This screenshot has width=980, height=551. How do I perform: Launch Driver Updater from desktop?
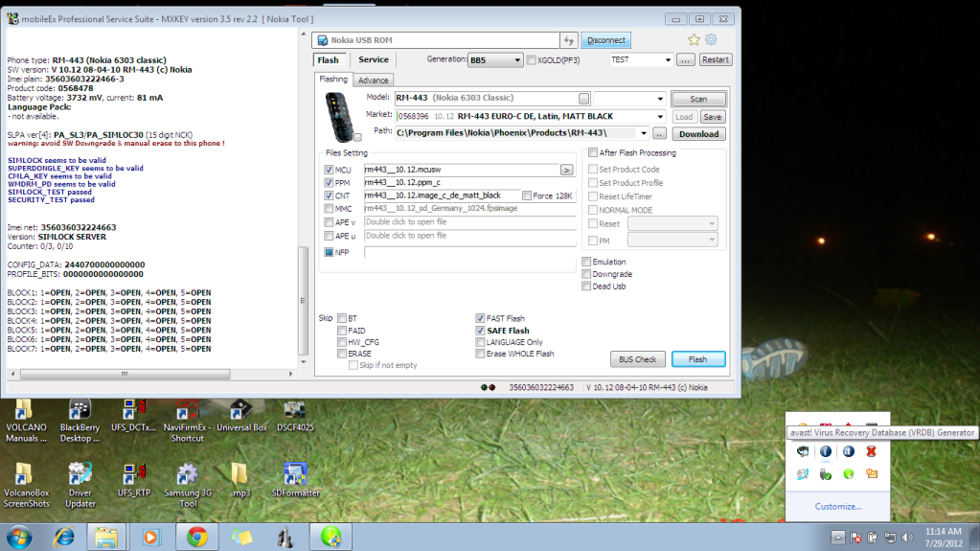80,485
